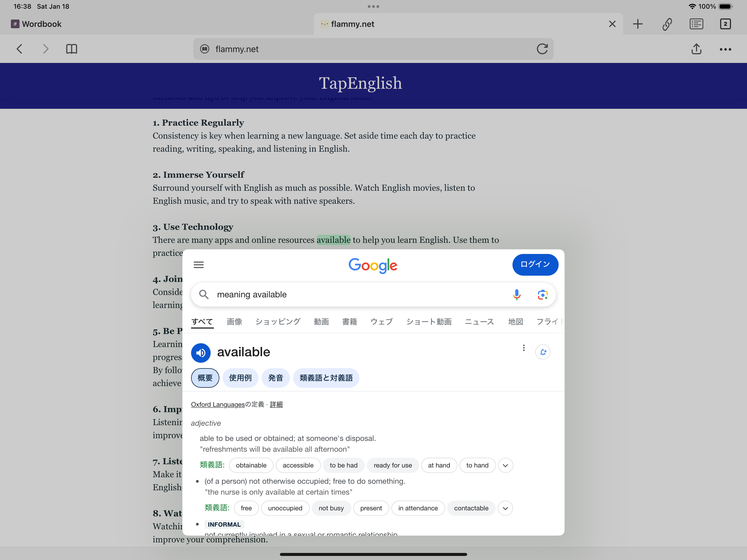Switch to the ウェブ search tab
The image size is (747, 560).
pyautogui.click(x=382, y=322)
